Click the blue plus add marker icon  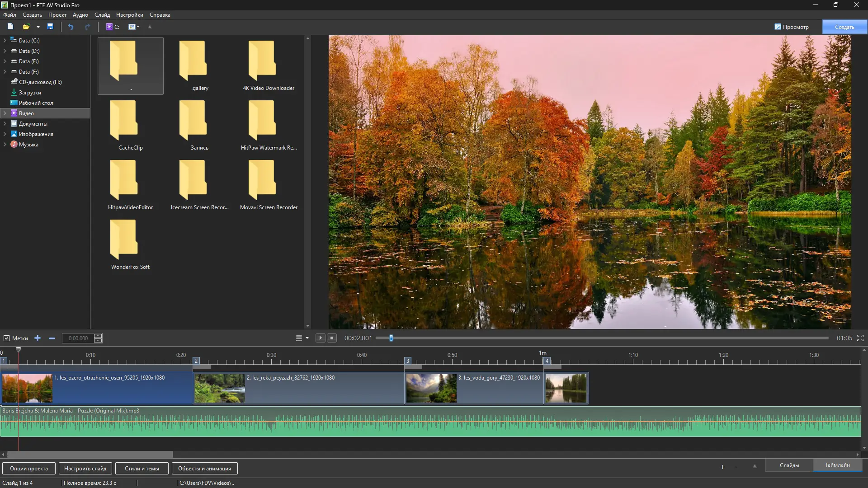click(38, 338)
